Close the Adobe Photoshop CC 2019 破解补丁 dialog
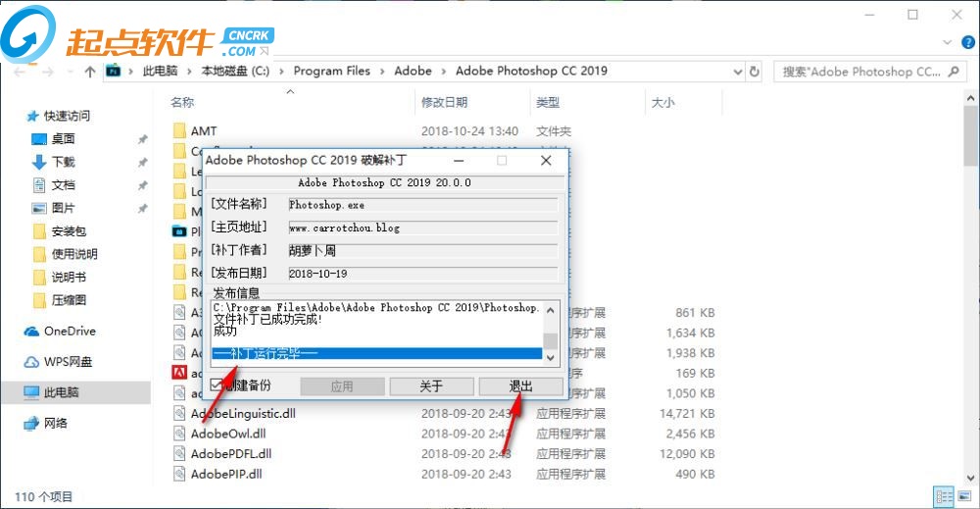 pos(546,161)
